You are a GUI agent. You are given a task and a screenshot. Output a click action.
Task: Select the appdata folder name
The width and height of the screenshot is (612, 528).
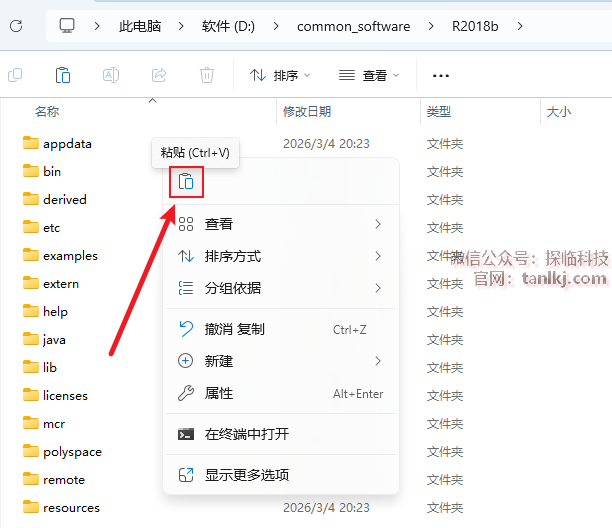[68, 144]
